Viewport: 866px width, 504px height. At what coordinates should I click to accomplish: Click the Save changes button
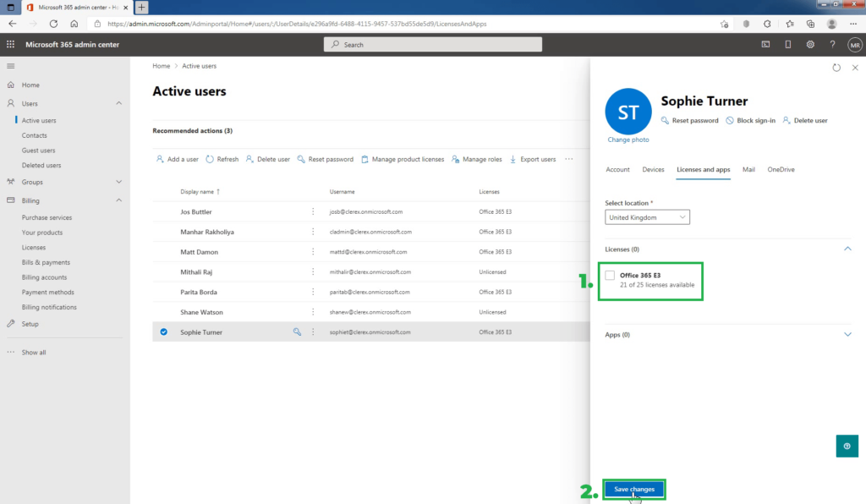coord(634,489)
